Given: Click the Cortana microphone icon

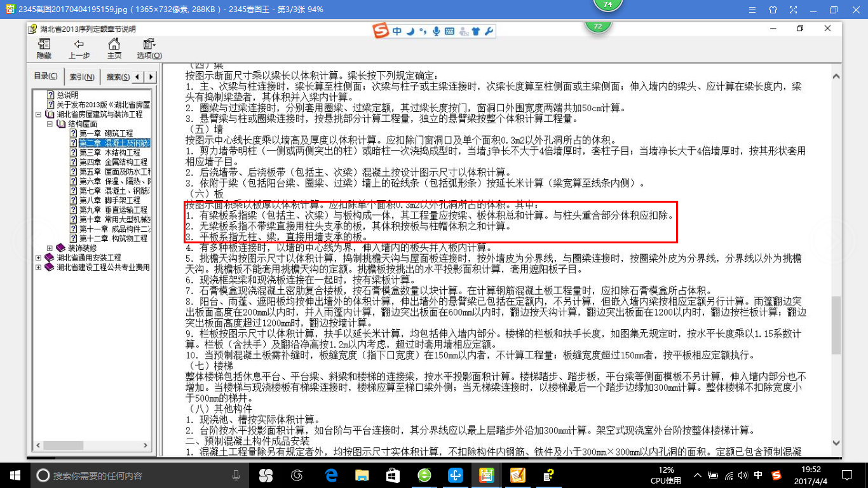Looking at the screenshot, I should [x=236, y=475].
